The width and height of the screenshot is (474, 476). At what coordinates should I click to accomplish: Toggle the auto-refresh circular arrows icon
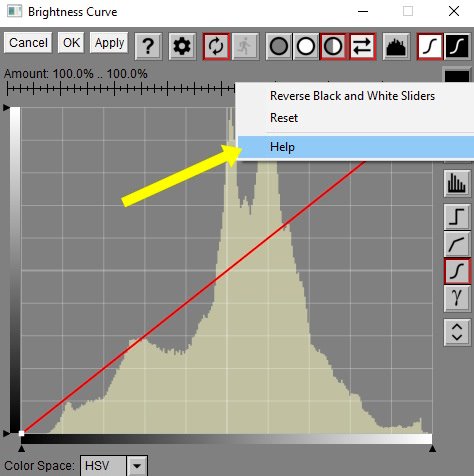pos(216,46)
